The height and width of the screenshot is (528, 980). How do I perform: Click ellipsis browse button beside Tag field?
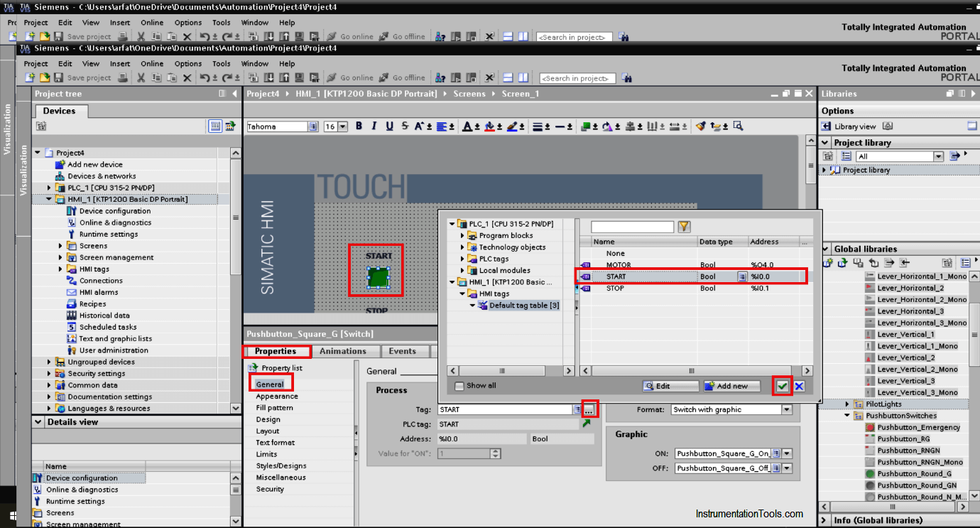(590, 409)
